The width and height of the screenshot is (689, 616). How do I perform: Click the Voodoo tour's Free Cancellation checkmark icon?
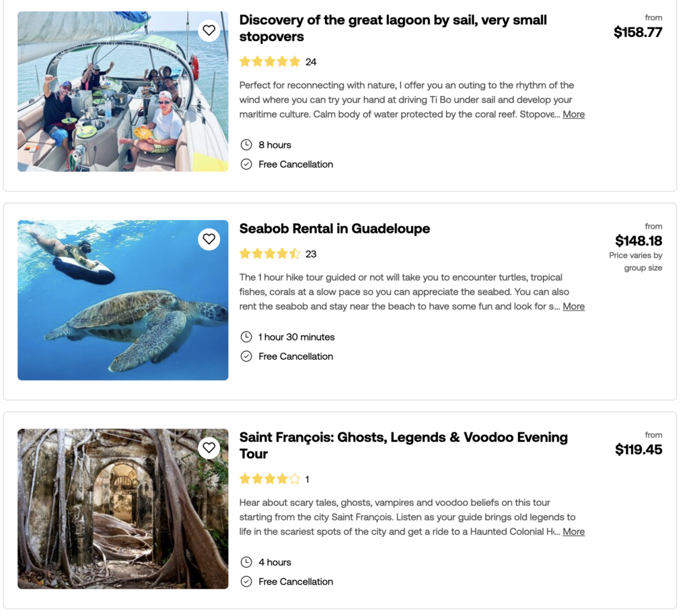click(x=246, y=582)
